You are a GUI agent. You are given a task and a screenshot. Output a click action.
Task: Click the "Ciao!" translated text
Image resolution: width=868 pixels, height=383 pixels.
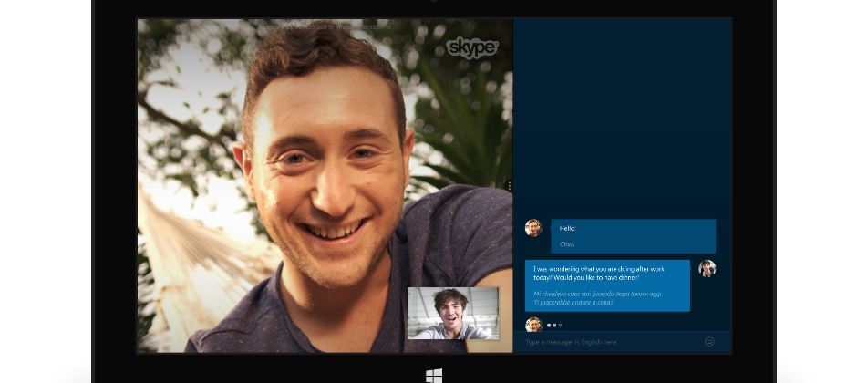click(x=567, y=243)
